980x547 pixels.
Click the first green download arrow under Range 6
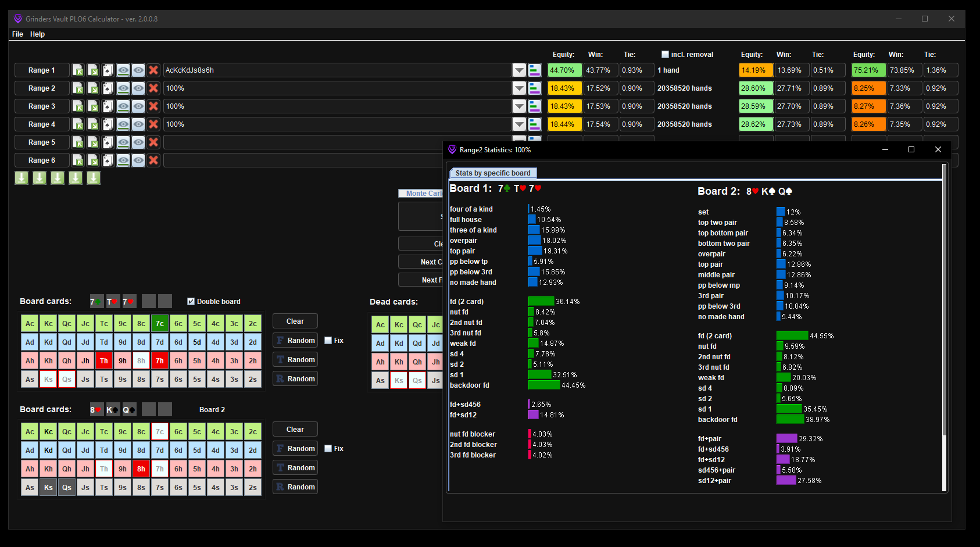22,178
